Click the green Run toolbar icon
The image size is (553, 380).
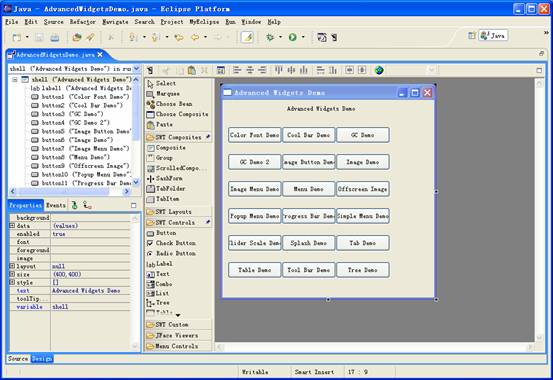point(292,37)
